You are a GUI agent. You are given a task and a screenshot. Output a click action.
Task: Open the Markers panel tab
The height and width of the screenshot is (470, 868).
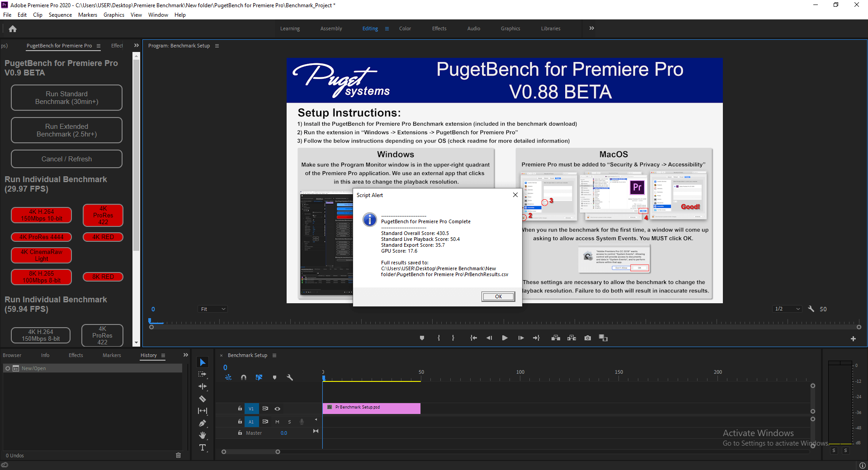pos(112,356)
